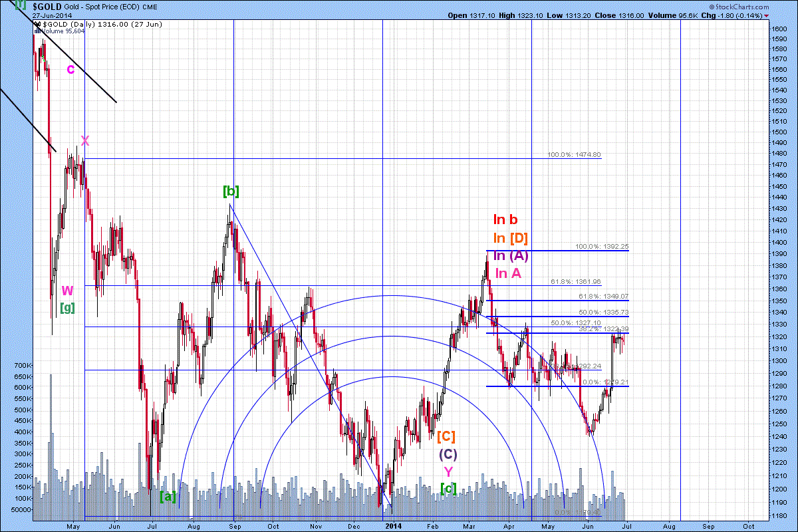
Task: Click the orange 'In [D]' annotation
Action: [511, 238]
